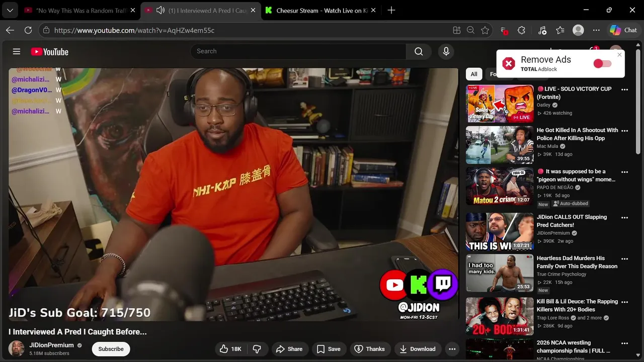This screenshot has width=644, height=362.
Task: Open Matou 2 crianças video thumbnail
Action: (x=500, y=186)
